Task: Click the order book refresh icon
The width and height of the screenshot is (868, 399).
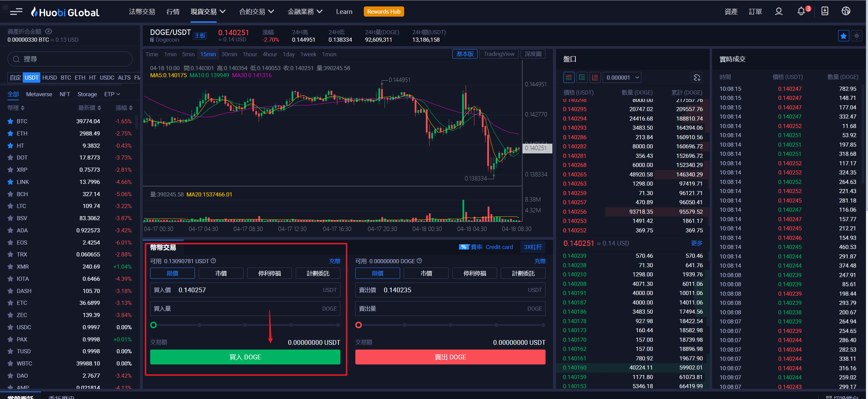Action: pyautogui.click(x=697, y=78)
